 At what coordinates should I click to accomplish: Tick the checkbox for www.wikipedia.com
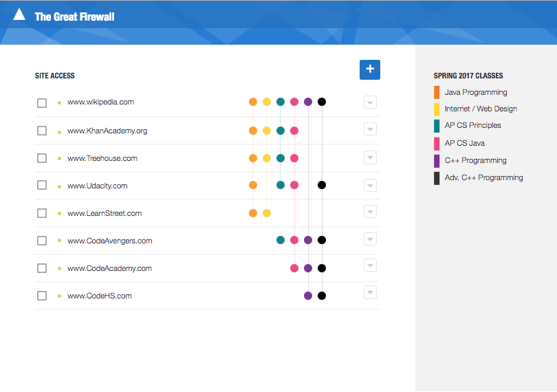[x=42, y=103]
